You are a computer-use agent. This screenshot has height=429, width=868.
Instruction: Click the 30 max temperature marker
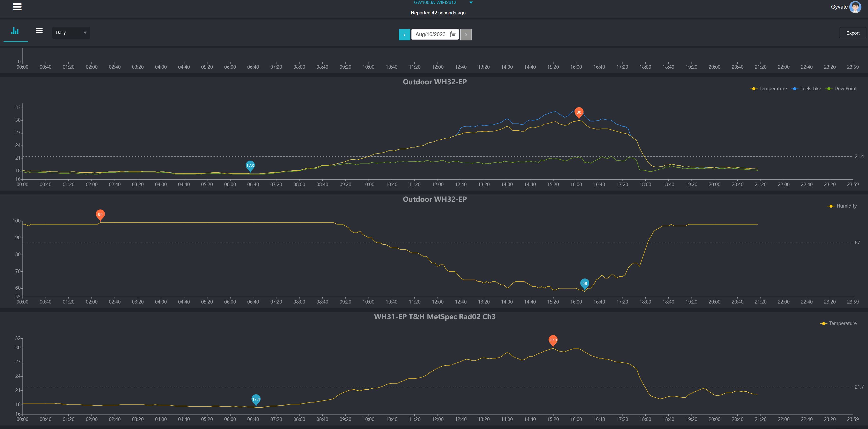point(579,112)
